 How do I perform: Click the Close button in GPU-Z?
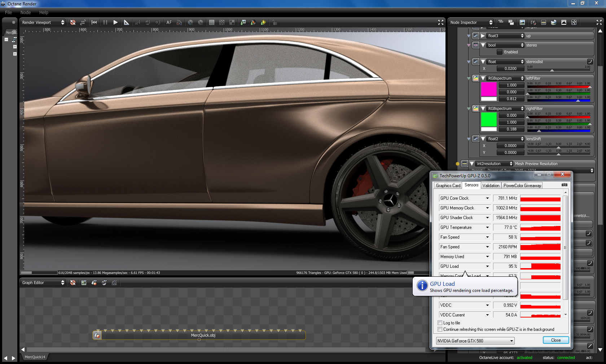(x=555, y=340)
